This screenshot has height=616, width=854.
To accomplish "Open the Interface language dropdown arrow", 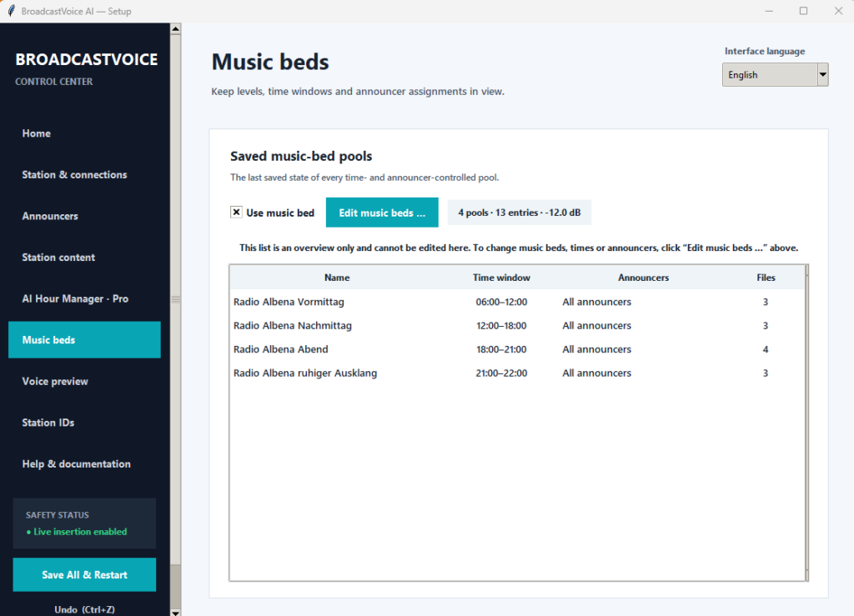I will point(822,74).
